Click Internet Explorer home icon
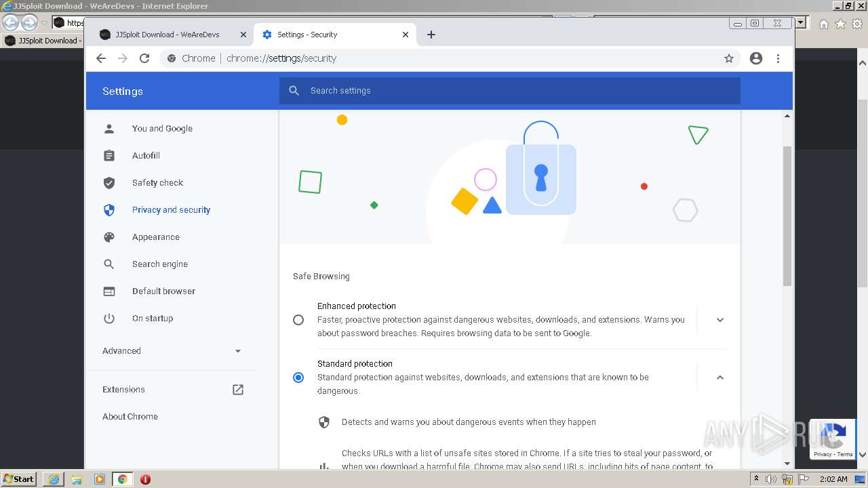Viewport: 868px width, 488px height. point(823,24)
